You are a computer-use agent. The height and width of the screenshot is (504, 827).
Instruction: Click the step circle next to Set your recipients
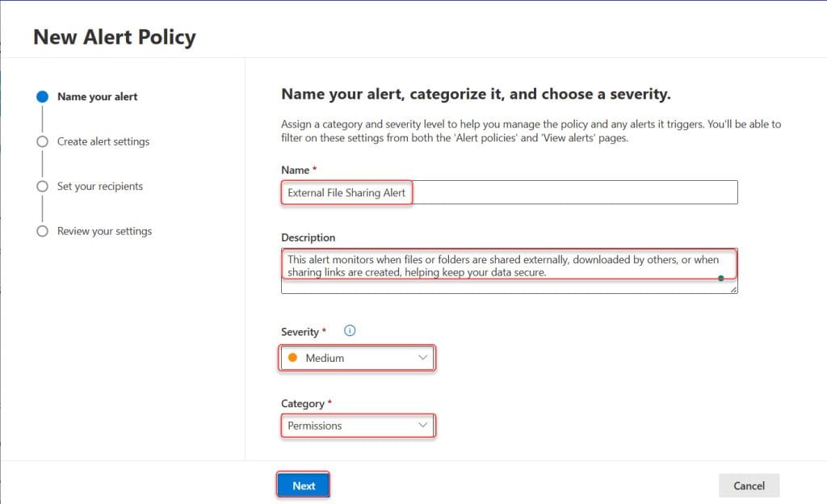(x=42, y=187)
